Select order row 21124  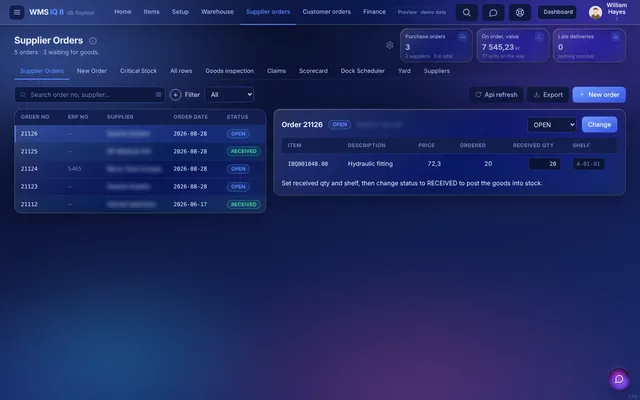pyautogui.click(x=140, y=169)
